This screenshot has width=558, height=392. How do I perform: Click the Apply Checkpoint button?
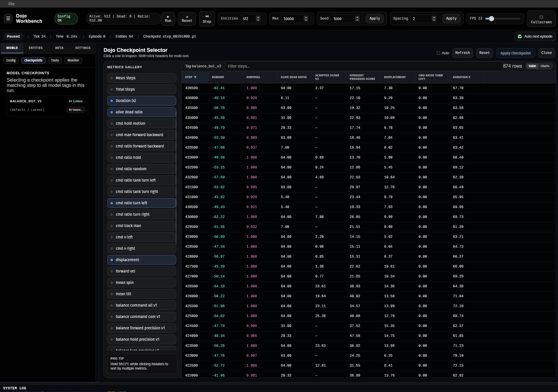click(515, 53)
